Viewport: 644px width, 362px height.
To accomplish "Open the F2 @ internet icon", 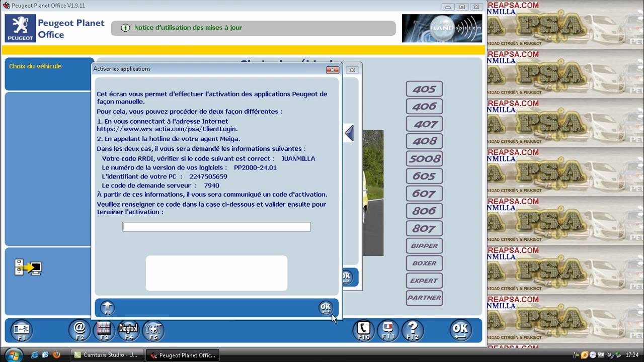I will point(79,330).
